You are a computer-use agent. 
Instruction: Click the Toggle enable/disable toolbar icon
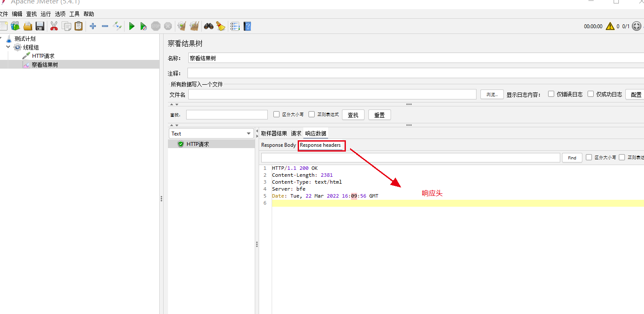pyautogui.click(x=117, y=26)
